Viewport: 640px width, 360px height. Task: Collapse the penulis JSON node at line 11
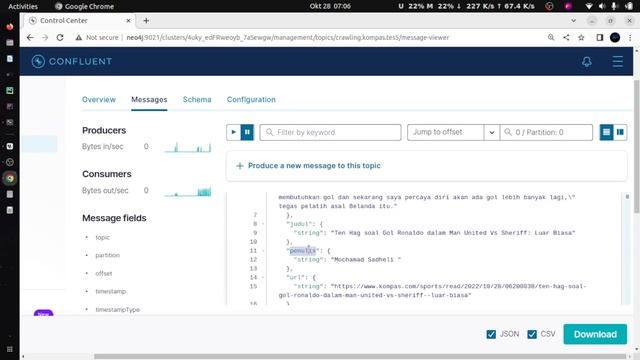click(263, 251)
